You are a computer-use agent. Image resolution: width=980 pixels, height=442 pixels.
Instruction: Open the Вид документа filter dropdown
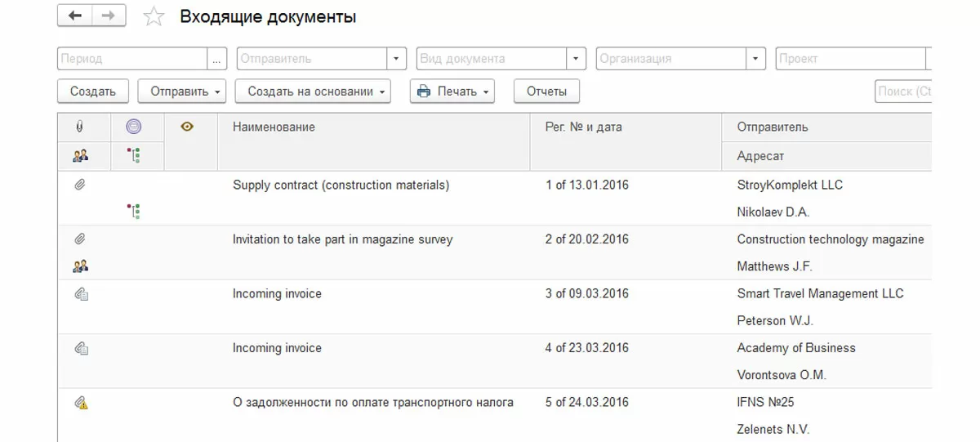click(x=577, y=59)
